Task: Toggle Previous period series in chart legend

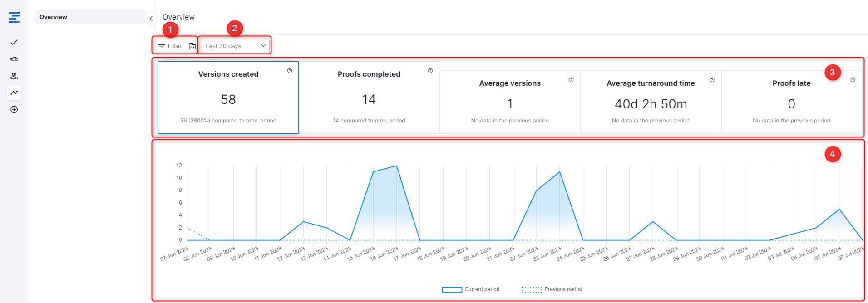Action: (x=552, y=289)
